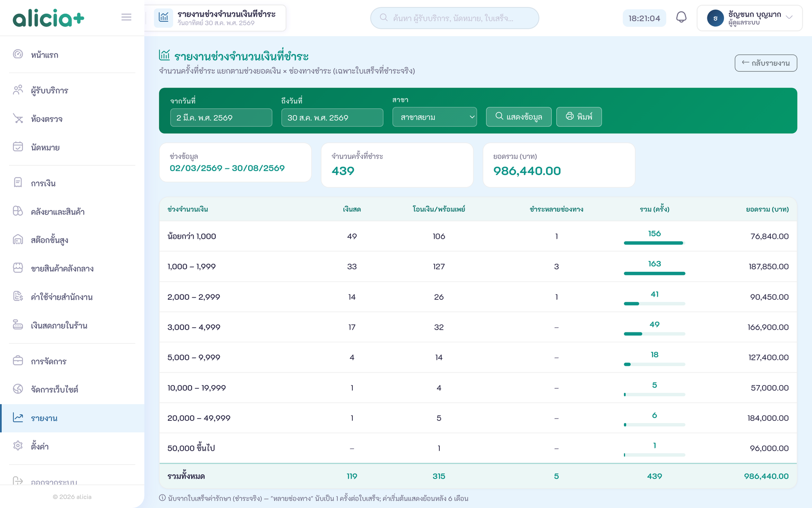Click date range 02/03/2569 – 30/08/2569 value
Screen dimensions: 812x508
[x=227, y=168]
